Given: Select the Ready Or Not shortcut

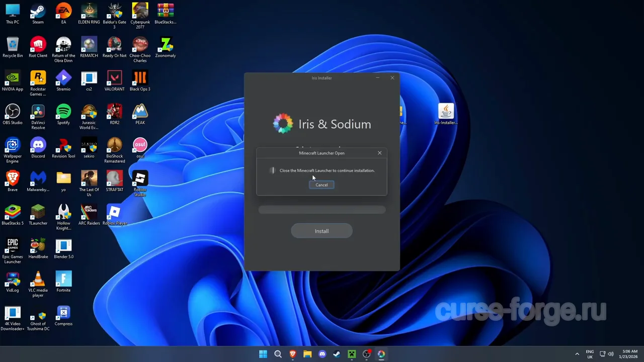Looking at the screenshot, I should 115,47.
